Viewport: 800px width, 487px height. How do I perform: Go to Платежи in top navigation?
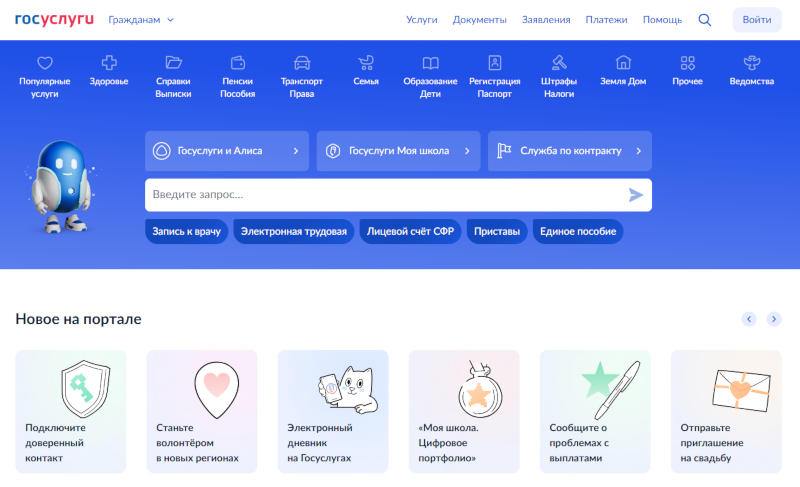coord(606,20)
